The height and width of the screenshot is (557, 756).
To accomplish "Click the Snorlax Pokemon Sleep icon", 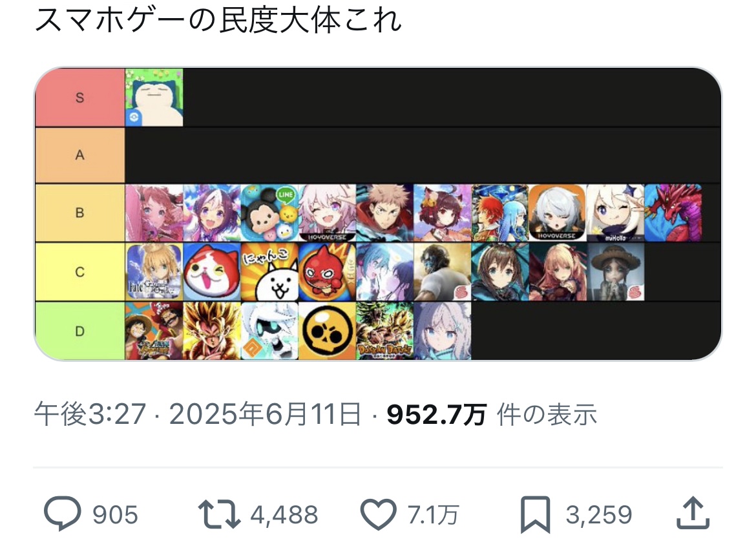I will 154,98.
